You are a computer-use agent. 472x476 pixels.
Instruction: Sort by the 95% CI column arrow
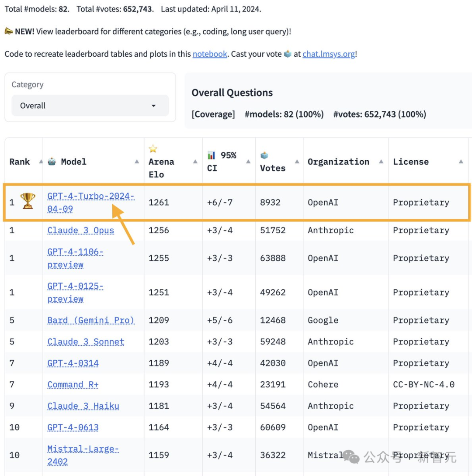[248, 162]
